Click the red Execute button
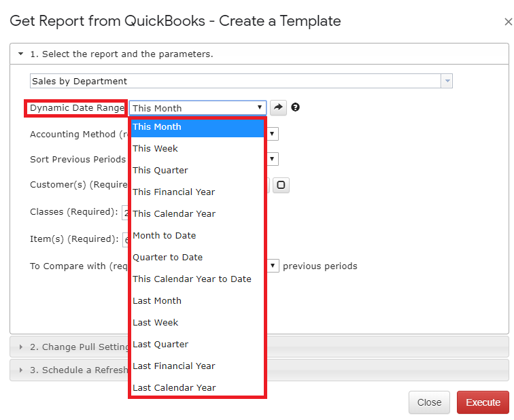The width and height of the screenshot is (514, 420). pos(483,402)
